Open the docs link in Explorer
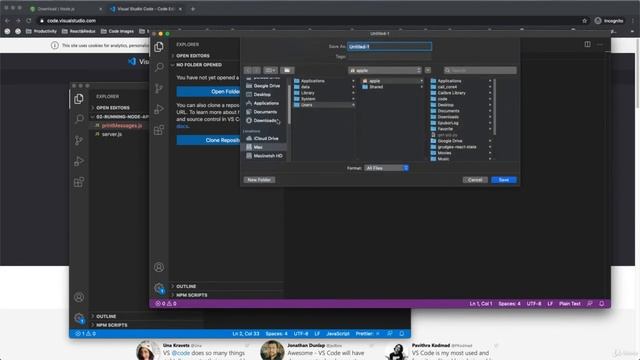640x360 pixels. pyautogui.click(x=182, y=126)
